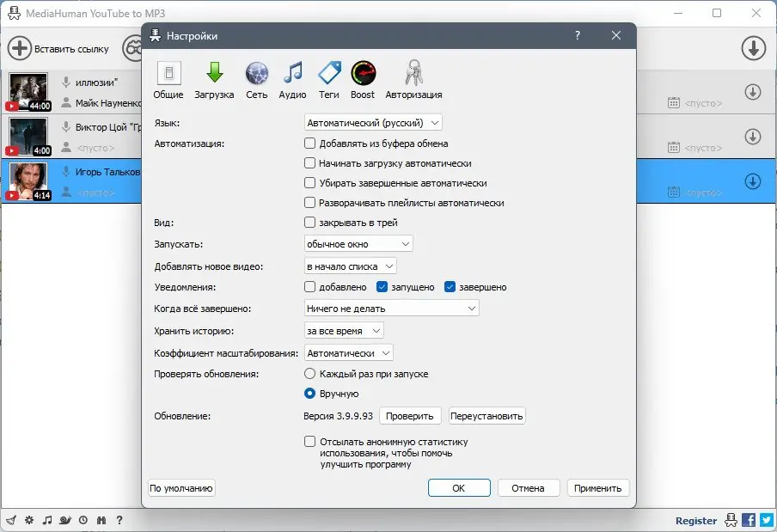Image resolution: width=777 pixels, height=532 pixels.
Task: Select Каждый раз при запуске radio button
Action: 309,374
